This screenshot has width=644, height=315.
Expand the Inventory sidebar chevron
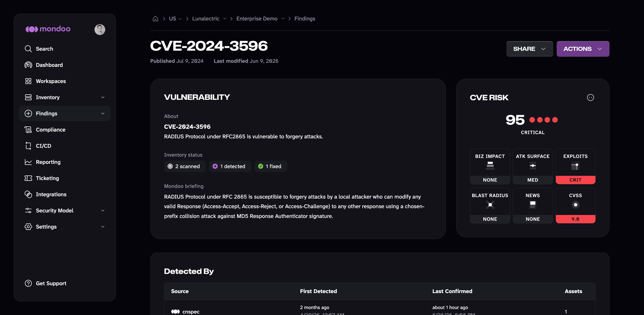pyautogui.click(x=103, y=97)
